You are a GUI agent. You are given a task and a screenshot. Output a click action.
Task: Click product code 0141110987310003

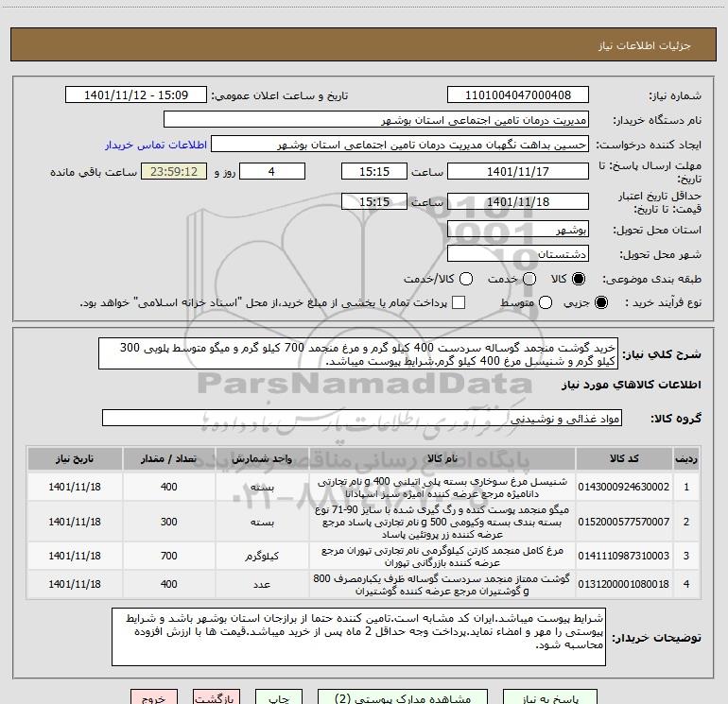(x=624, y=556)
